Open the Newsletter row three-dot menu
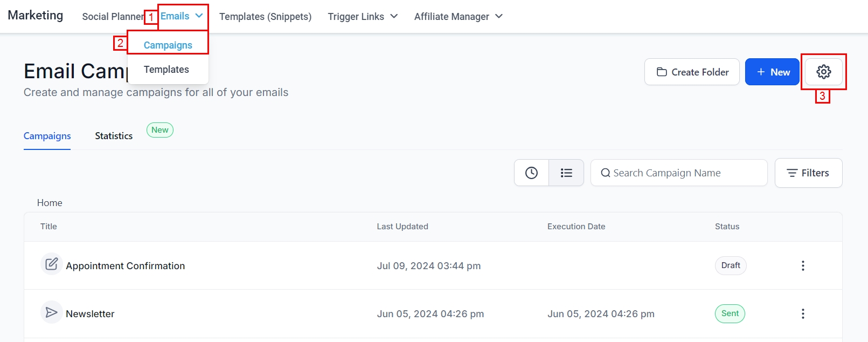 tap(802, 313)
